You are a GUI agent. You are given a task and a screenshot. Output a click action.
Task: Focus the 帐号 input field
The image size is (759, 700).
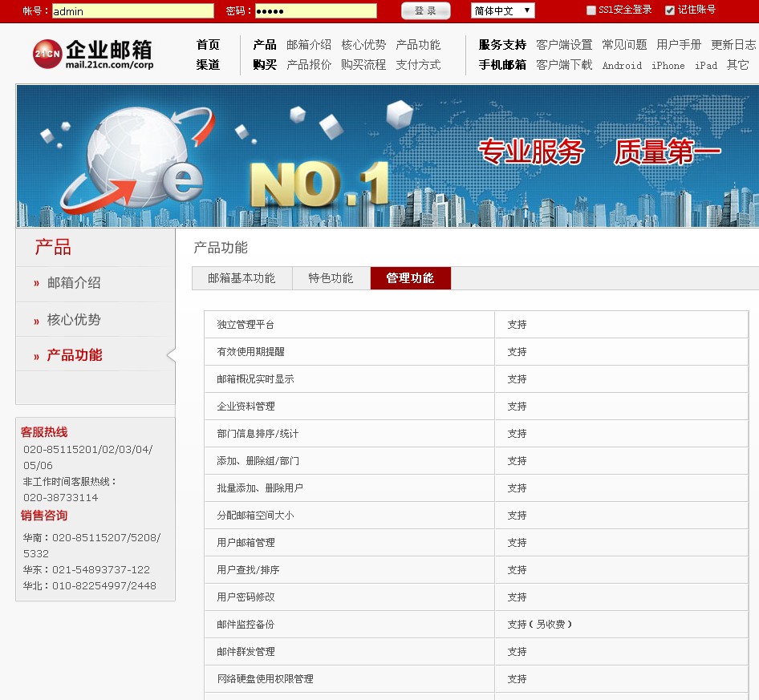132,10
